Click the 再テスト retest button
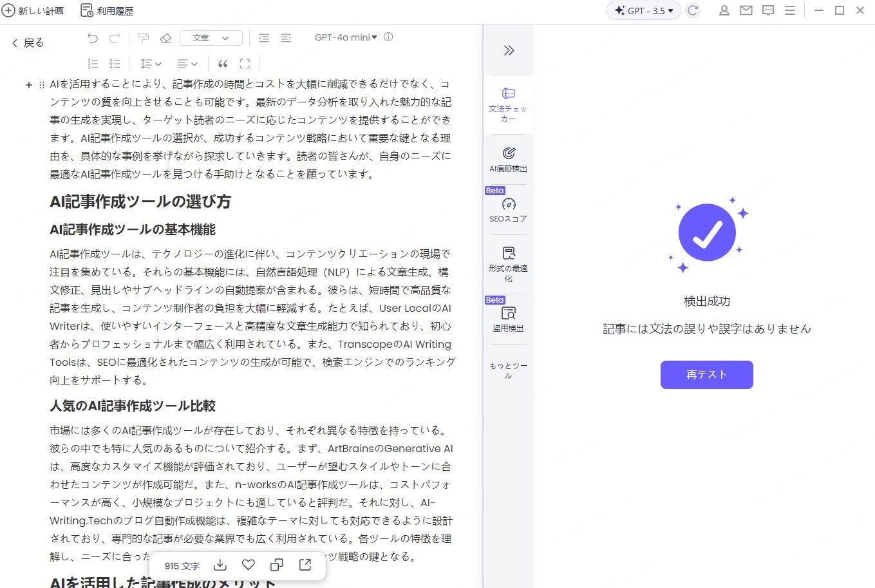Image resolution: width=875 pixels, height=588 pixels. coord(706,375)
